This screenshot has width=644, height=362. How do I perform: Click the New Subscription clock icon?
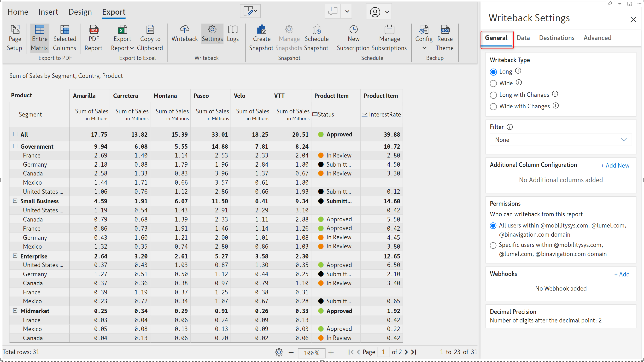click(353, 30)
